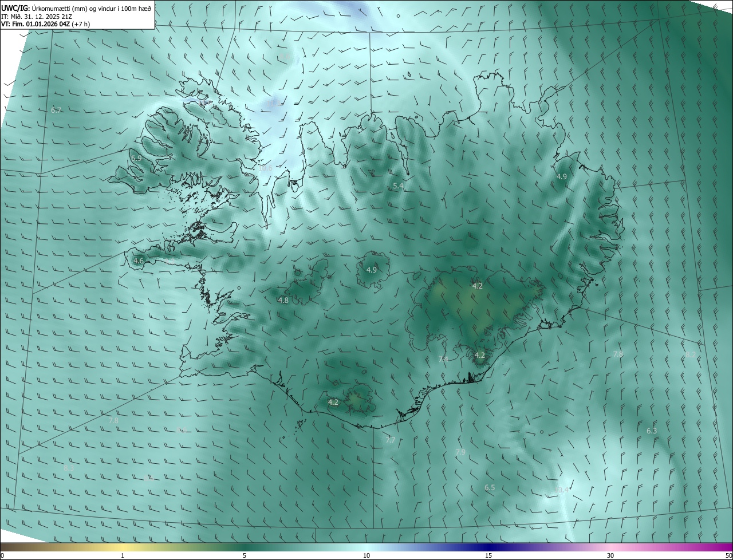Click the 30 tick on the color scale
Image resolution: width=733 pixels, height=560 pixels.
[x=610, y=555]
